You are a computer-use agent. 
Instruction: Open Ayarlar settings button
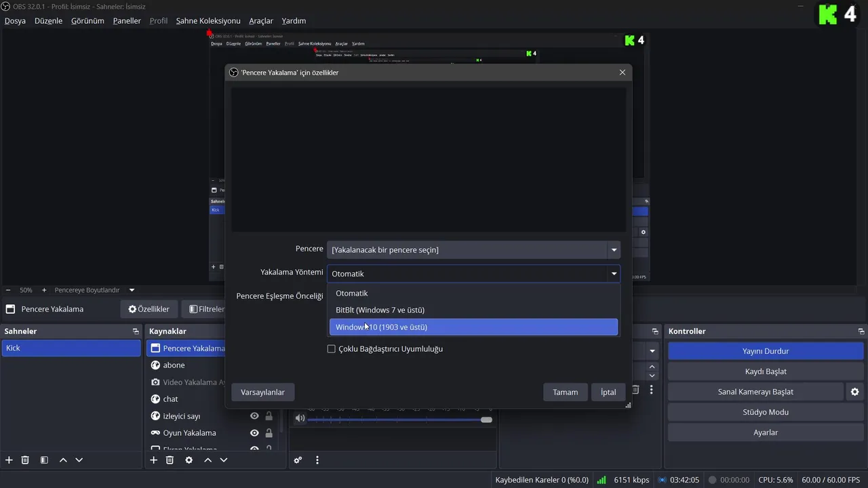[766, 432]
